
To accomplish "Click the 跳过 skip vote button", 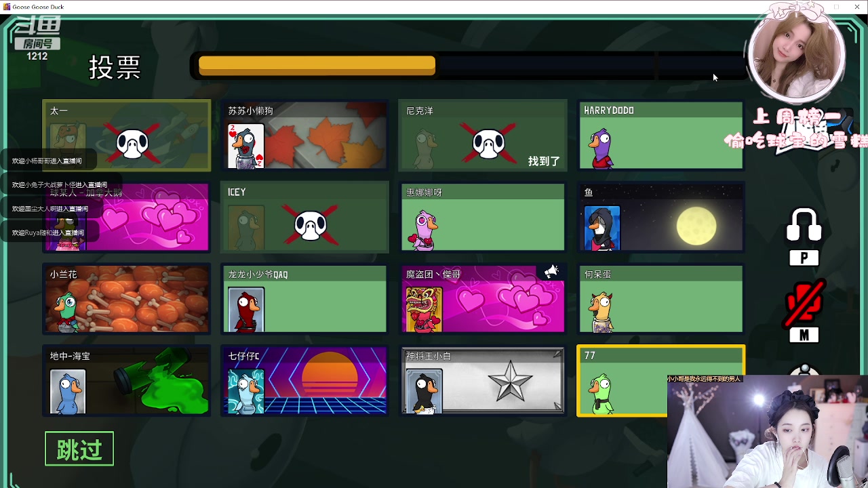I will pyautogui.click(x=79, y=449).
